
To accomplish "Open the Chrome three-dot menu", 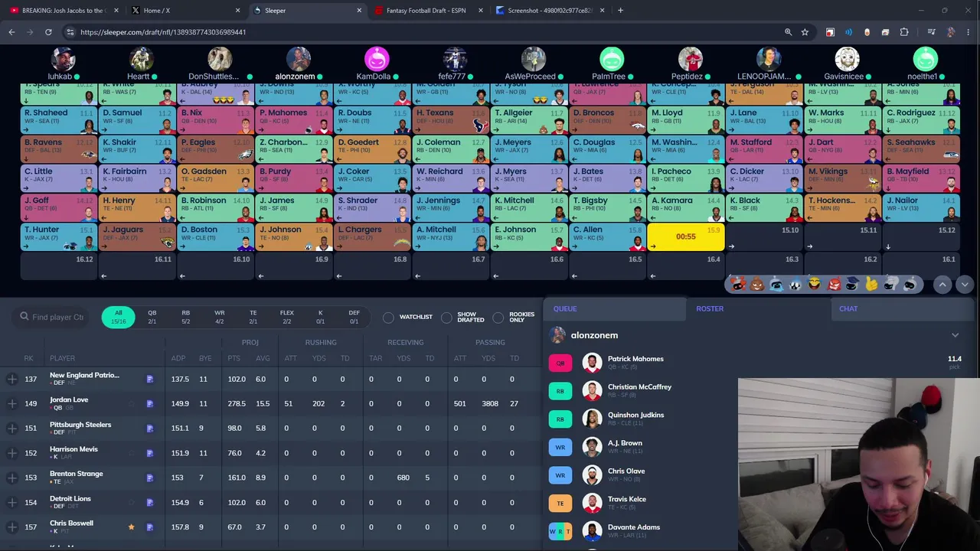I will click(x=969, y=32).
